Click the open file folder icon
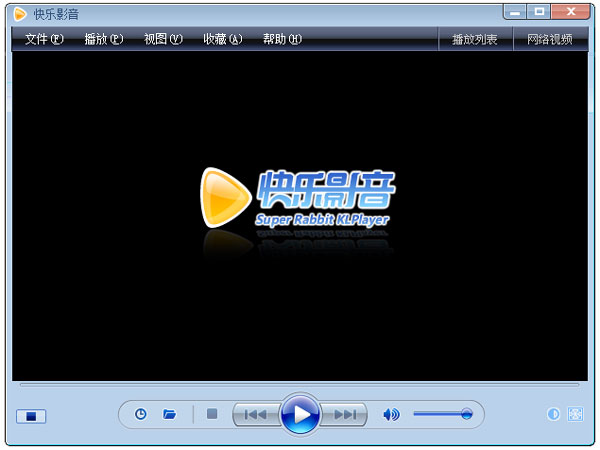The width and height of the screenshot is (600, 450). (x=170, y=414)
